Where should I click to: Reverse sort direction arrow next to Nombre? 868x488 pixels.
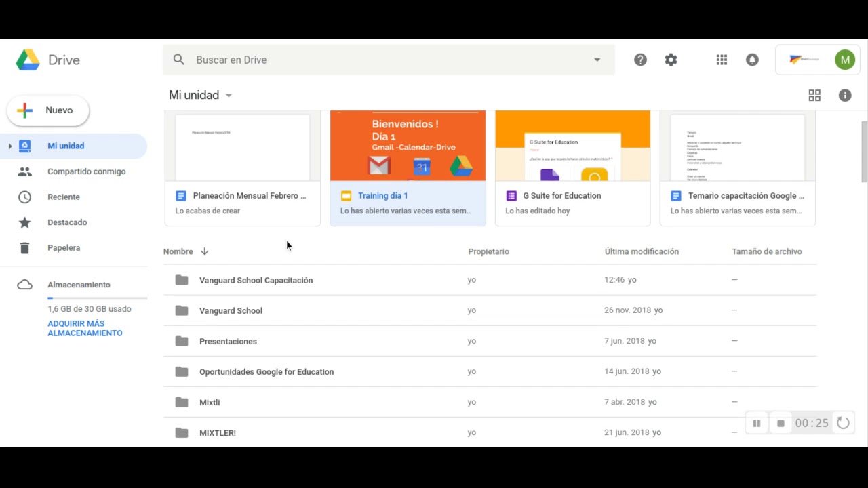click(204, 251)
